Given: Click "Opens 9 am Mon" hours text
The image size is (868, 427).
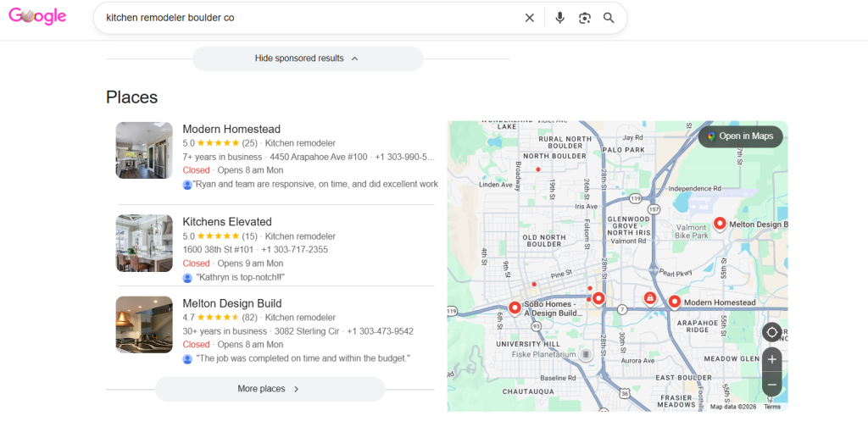Looking at the screenshot, I should pyautogui.click(x=250, y=263).
